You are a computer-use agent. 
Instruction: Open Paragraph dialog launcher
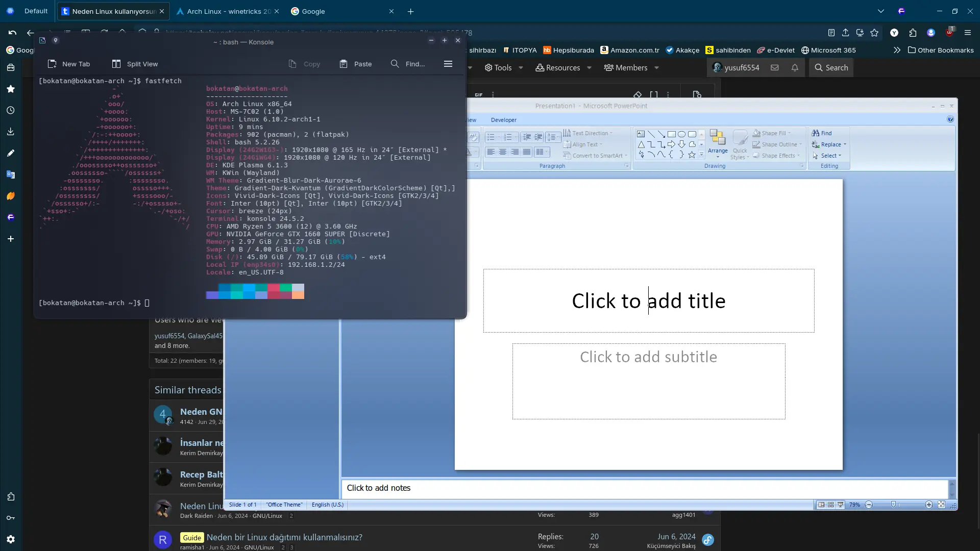(x=627, y=166)
